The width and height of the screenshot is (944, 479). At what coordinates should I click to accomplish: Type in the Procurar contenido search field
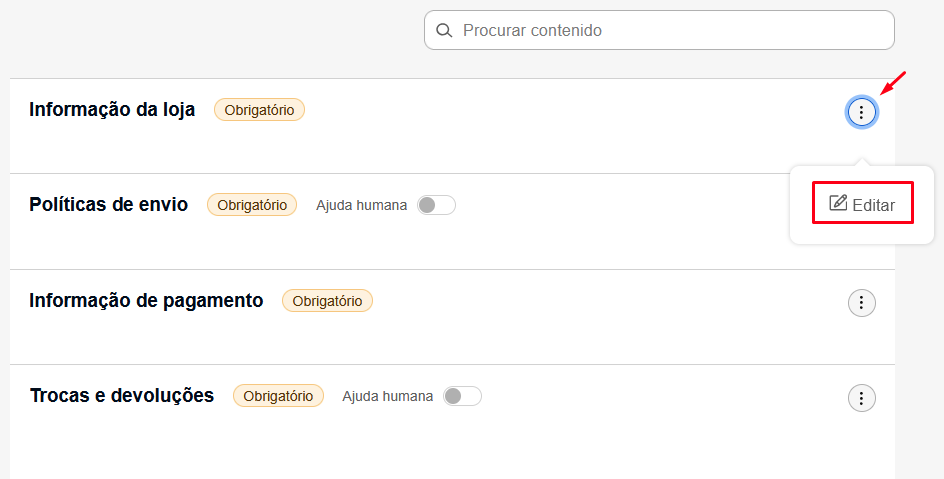click(x=670, y=31)
